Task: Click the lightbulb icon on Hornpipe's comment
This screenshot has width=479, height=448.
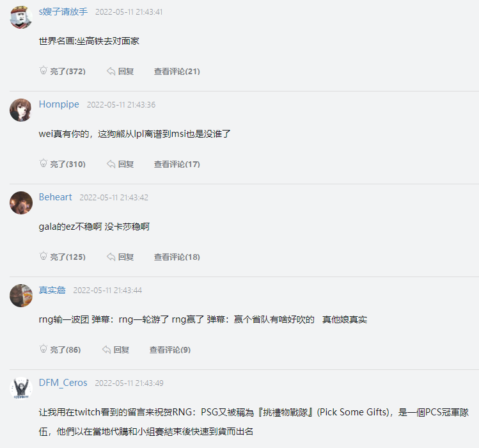Action: (43, 164)
